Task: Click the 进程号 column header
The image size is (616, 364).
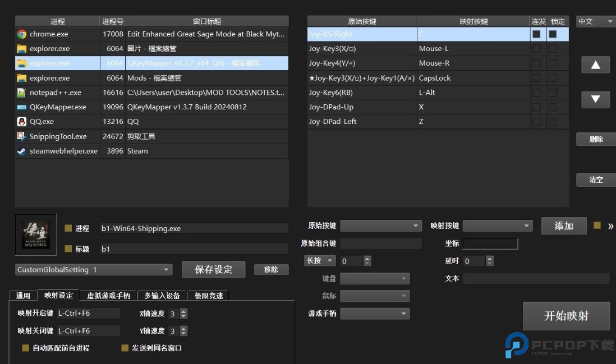Action: 113,22
